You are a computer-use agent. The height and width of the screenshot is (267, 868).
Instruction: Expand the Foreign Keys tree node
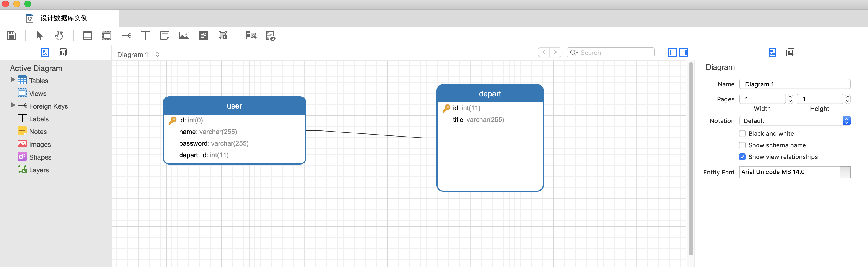coord(13,105)
